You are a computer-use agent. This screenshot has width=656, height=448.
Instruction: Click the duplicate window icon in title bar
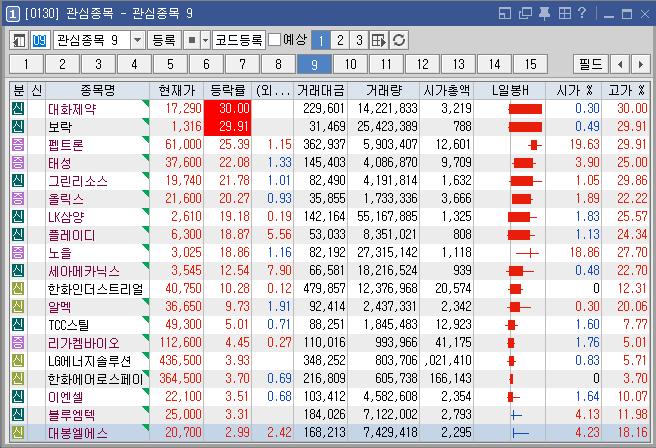pos(525,14)
